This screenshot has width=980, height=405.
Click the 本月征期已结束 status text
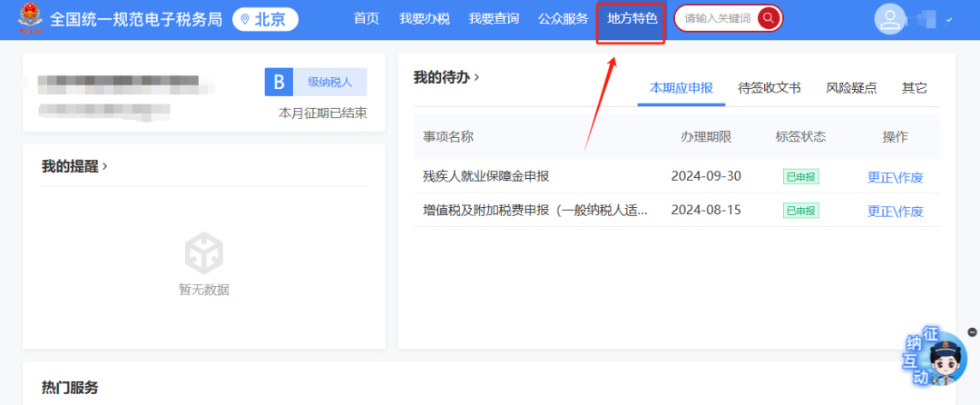pyautogui.click(x=322, y=114)
